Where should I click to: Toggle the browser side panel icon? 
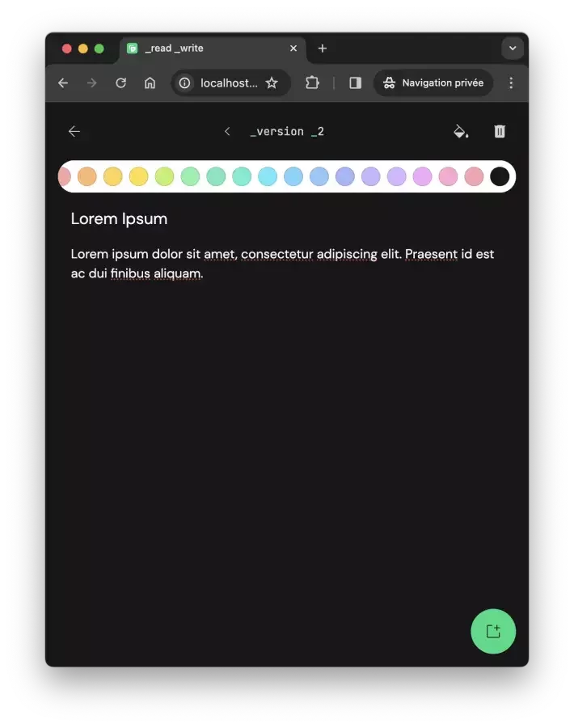click(x=356, y=83)
